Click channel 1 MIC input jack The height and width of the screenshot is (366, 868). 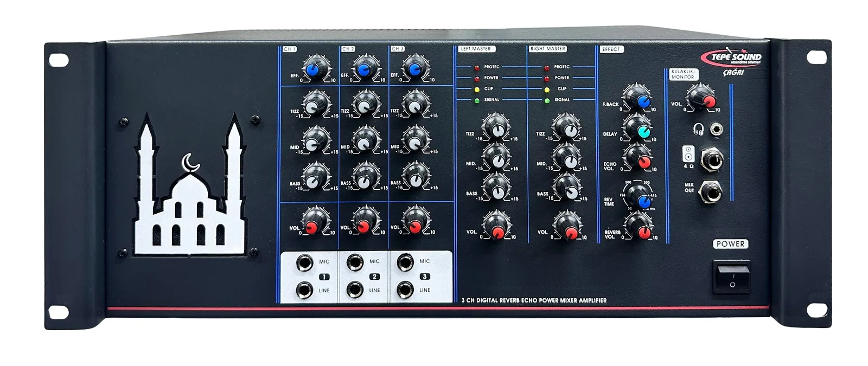[305, 263]
